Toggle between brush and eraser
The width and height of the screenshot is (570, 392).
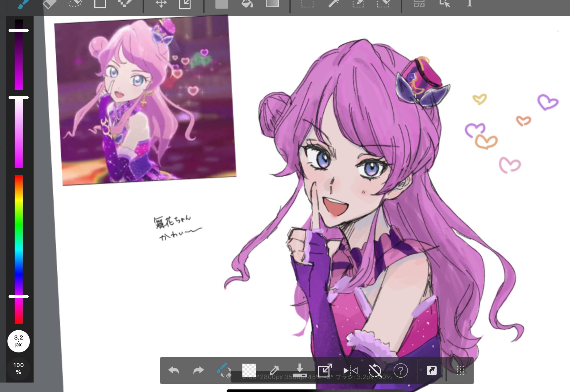pos(224,370)
